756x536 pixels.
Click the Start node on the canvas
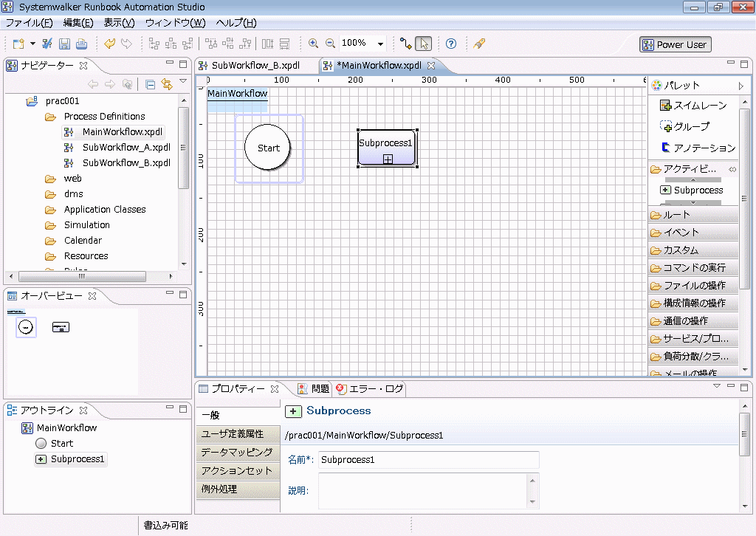268,148
